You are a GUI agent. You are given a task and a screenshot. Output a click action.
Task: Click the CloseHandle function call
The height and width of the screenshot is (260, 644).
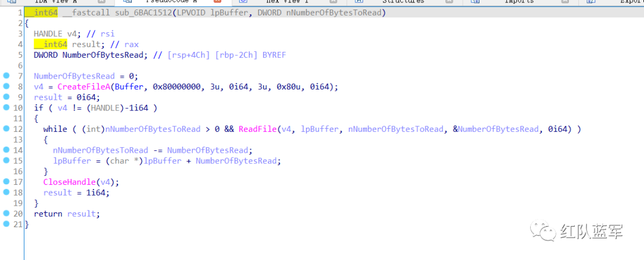69,182
